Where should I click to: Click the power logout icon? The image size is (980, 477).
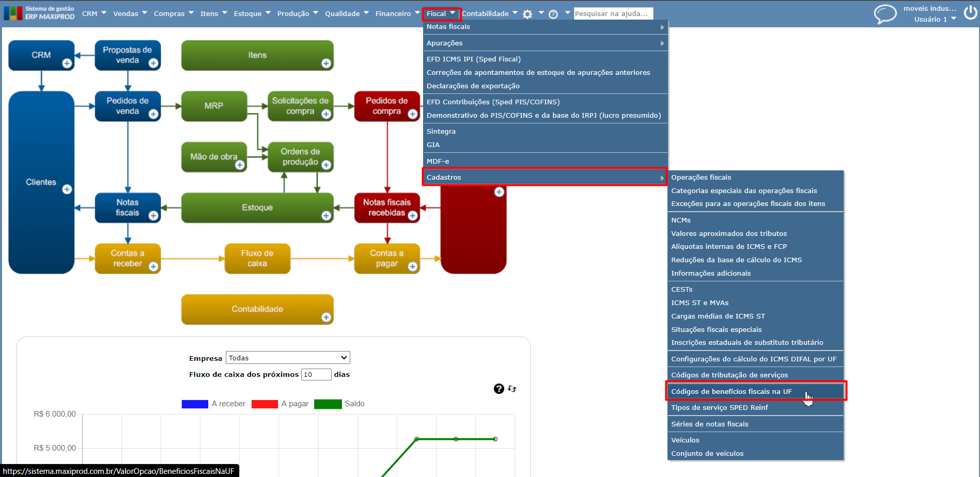970,12
